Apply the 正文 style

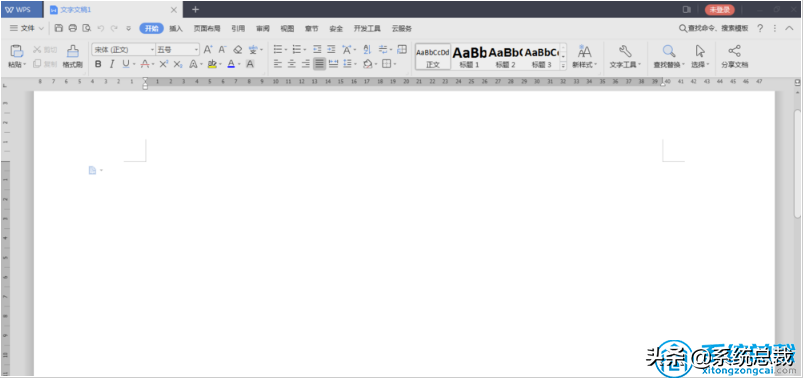tap(433, 56)
